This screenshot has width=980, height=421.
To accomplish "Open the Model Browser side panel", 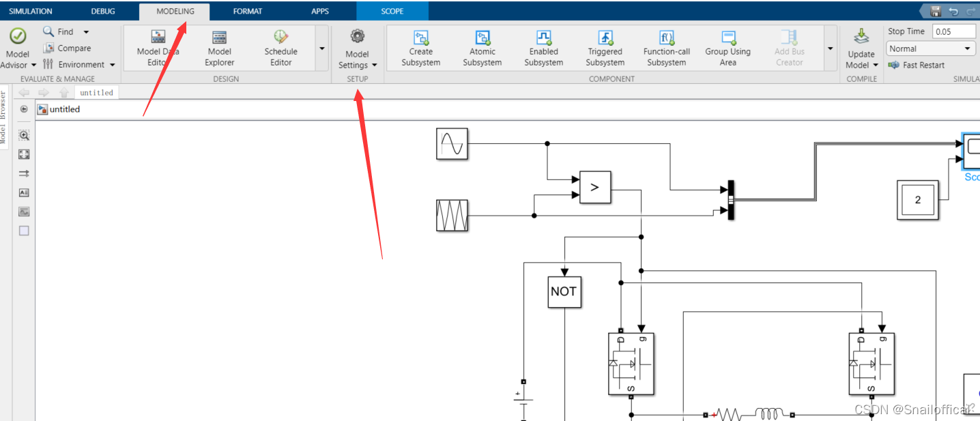I will 4,116.
